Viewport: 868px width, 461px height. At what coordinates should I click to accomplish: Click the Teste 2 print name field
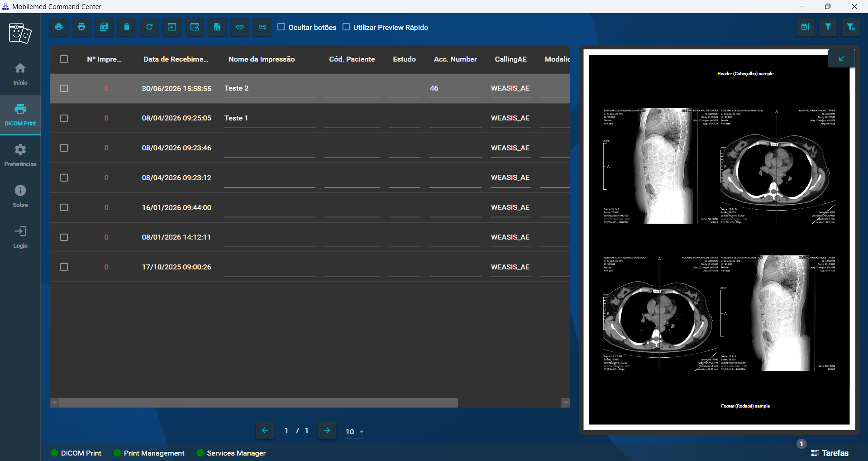(x=270, y=89)
